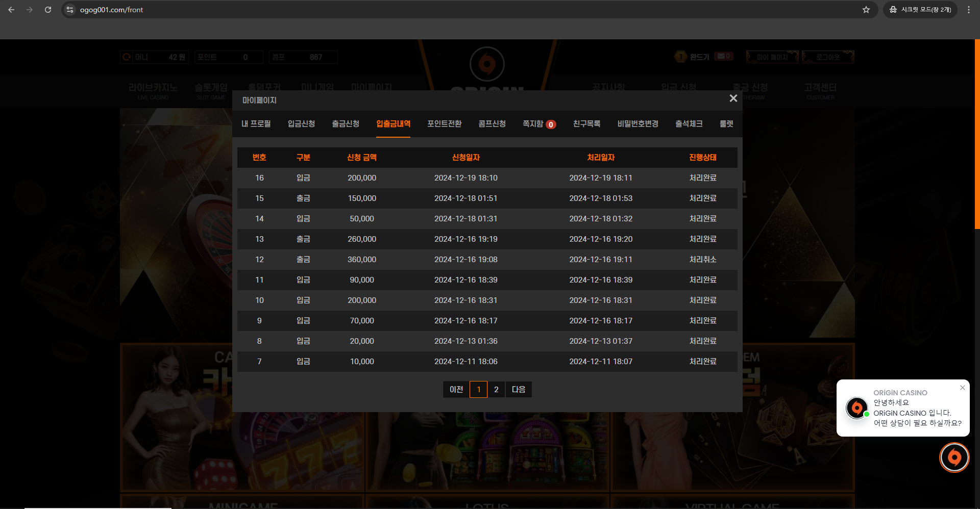
Task: Click the browser forward arrow
Action: click(30, 10)
